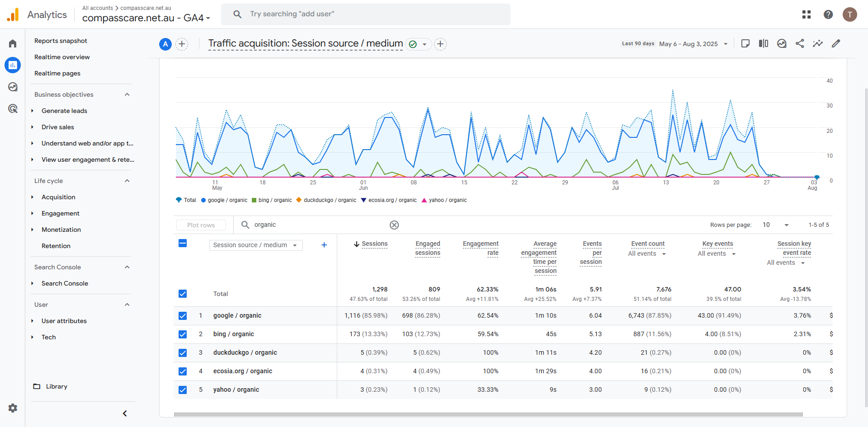Click the edit comparisons columns icon

click(764, 43)
